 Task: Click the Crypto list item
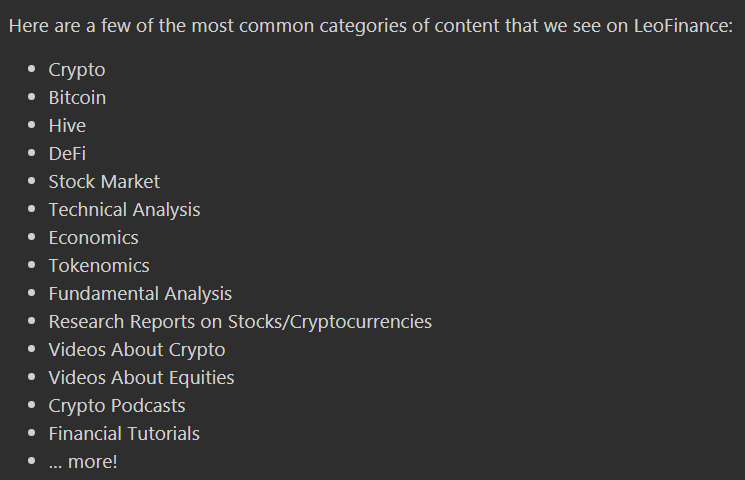pos(77,70)
